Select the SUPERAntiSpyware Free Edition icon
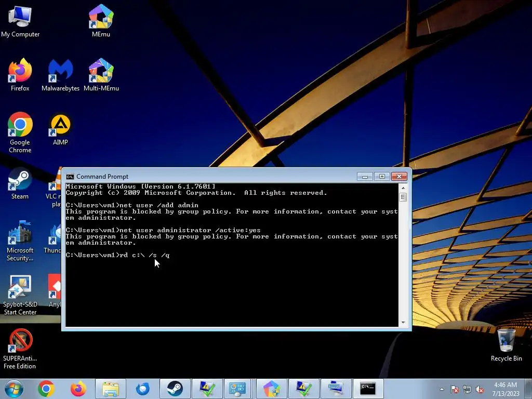 coord(20,349)
